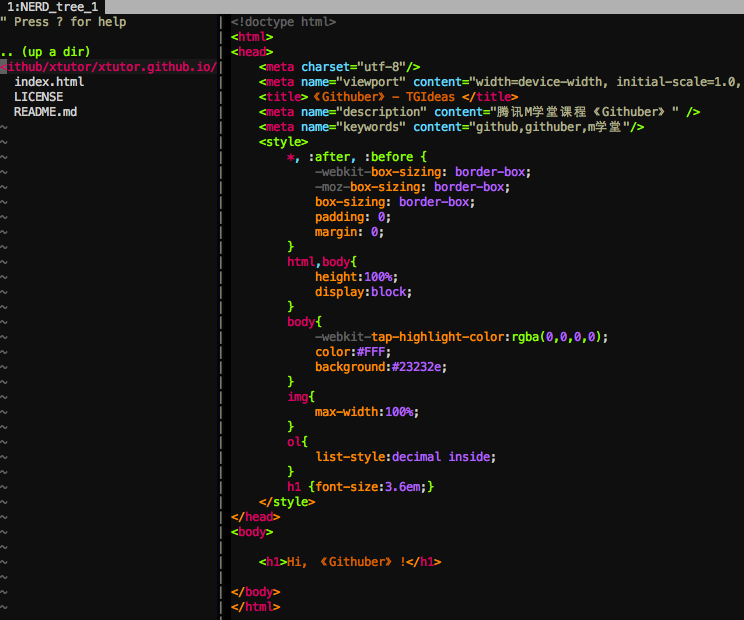Place cursor on the <!doctype html> line

284,22
